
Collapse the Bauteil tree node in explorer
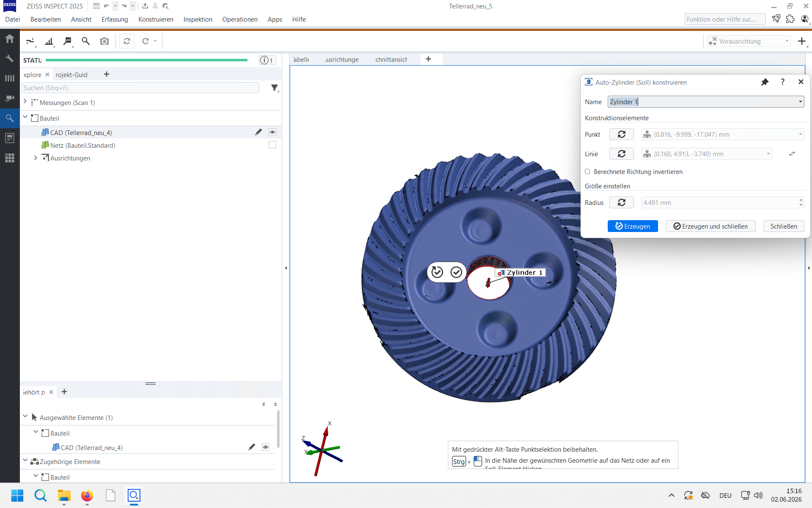click(25, 117)
